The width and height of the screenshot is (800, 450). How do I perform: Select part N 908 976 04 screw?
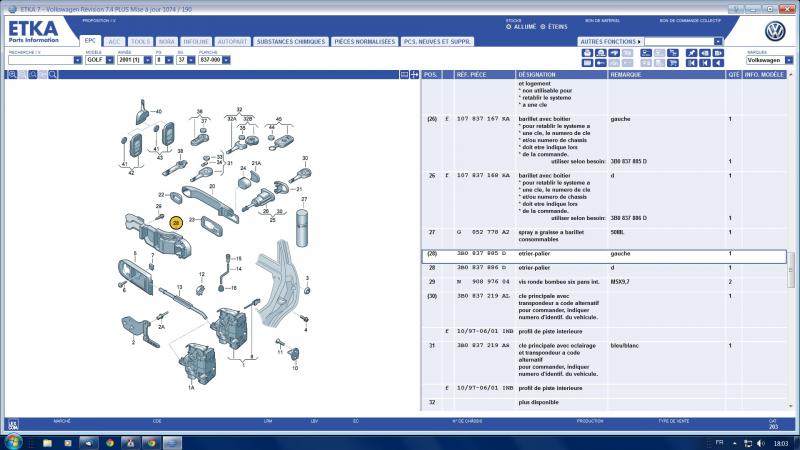point(483,282)
